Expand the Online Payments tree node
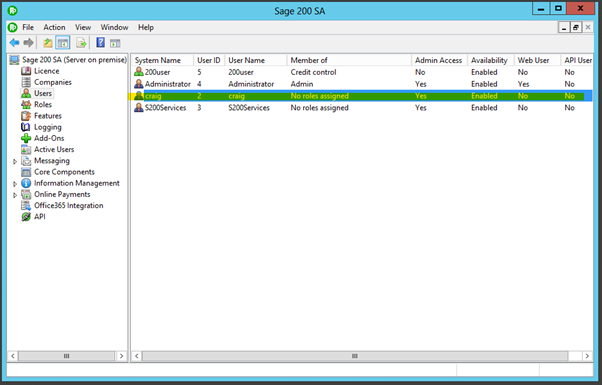The image size is (602, 385). click(15, 195)
